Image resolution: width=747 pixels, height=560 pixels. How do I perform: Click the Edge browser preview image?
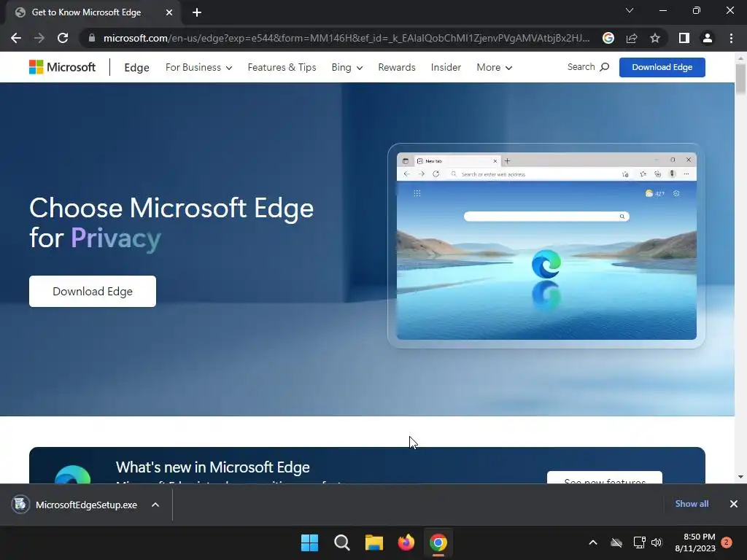click(546, 246)
